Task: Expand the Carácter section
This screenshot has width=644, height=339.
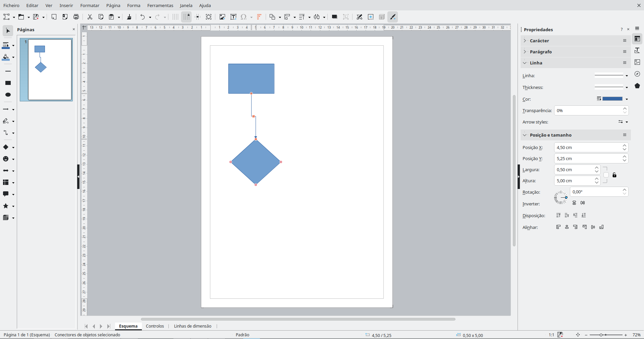Action: [x=539, y=41]
